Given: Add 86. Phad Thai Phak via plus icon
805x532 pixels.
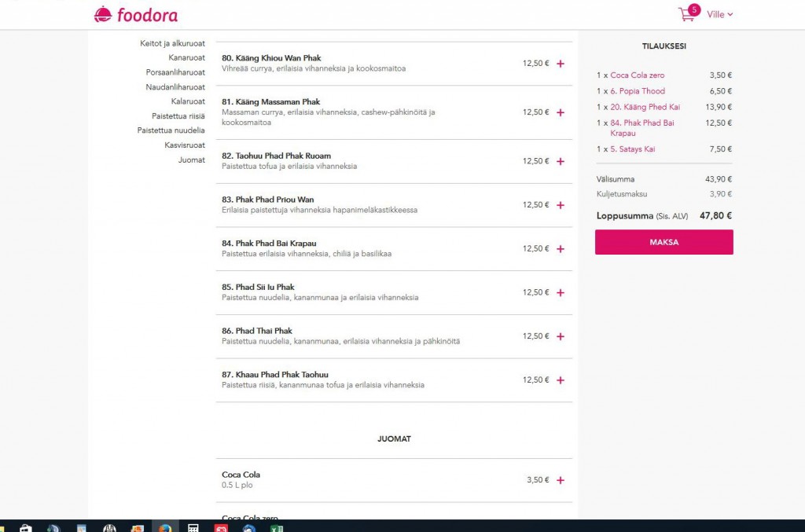Looking at the screenshot, I should click(561, 336).
